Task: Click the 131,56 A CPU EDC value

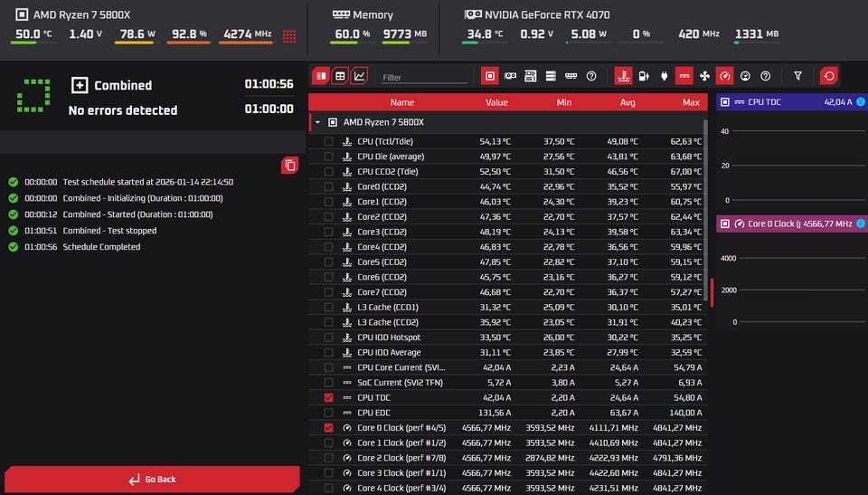Action: [x=495, y=413]
